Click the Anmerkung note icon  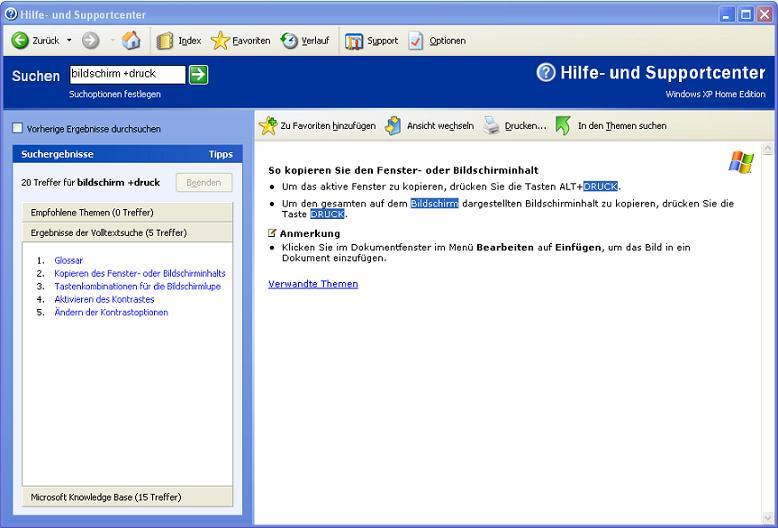coord(272,233)
